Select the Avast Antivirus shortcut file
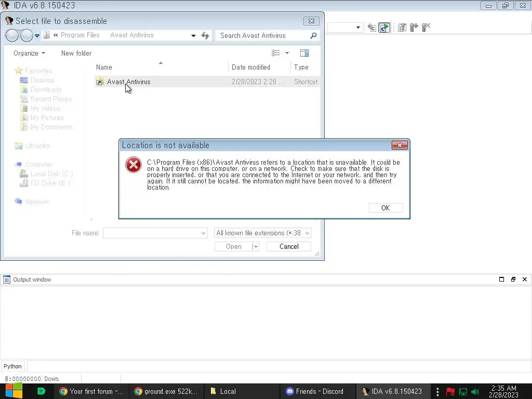 tap(207, 82)
